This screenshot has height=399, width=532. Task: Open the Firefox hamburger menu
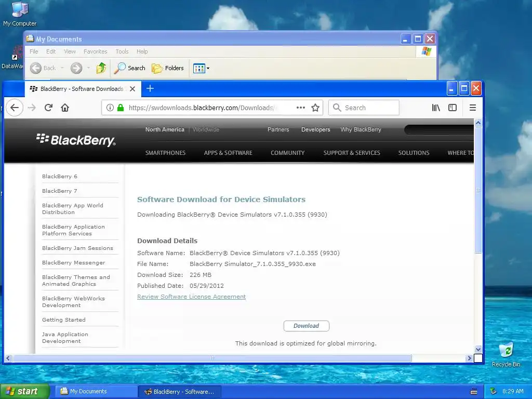tap(473, 108)
